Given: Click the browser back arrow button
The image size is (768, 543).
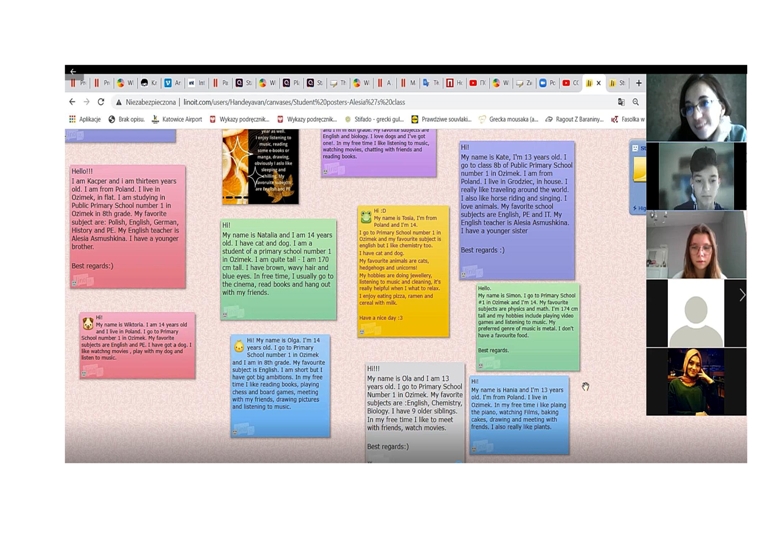Looking at the screenshot, I should click(72, 102).
